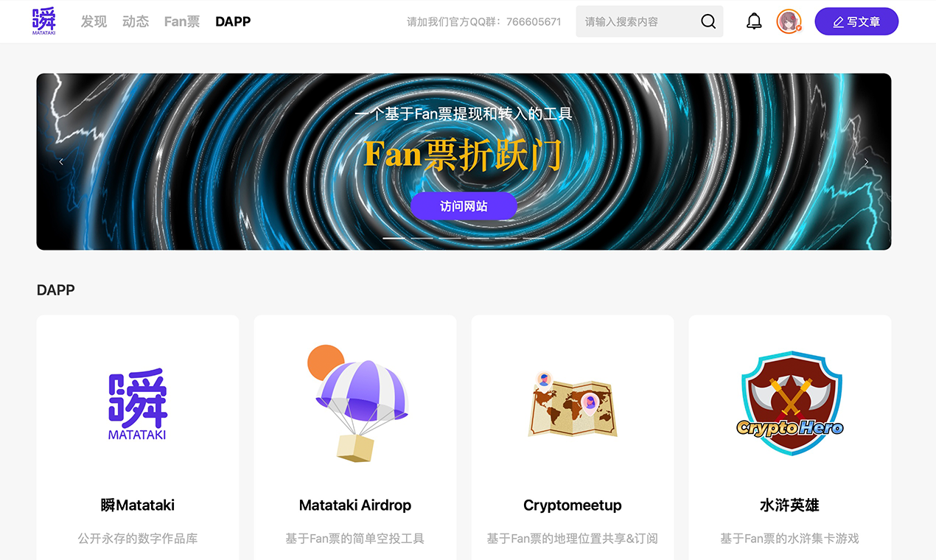Click the Matataki logo in header
This screenshot has width=936, height=560.
44,21
